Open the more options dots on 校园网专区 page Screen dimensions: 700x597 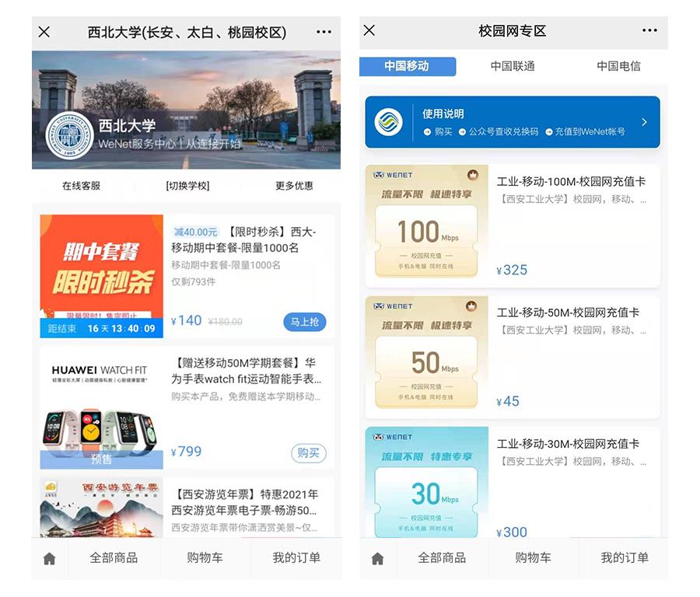tap(649, 30)
